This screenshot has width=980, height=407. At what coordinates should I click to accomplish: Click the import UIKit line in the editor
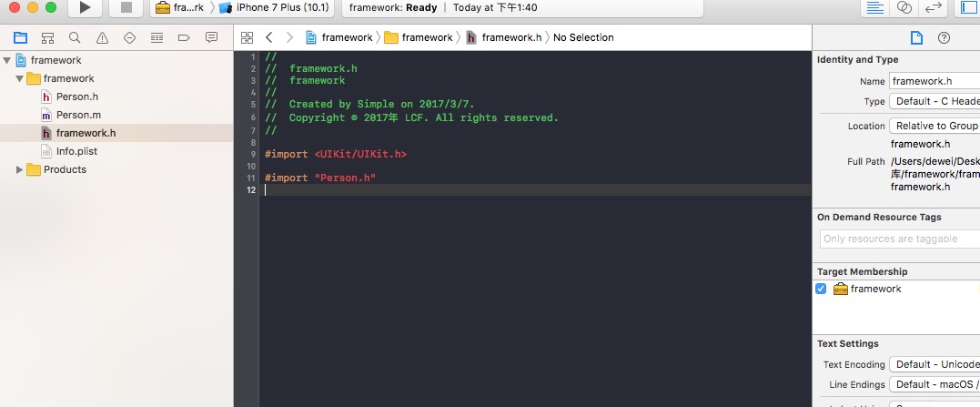point(336,154)
